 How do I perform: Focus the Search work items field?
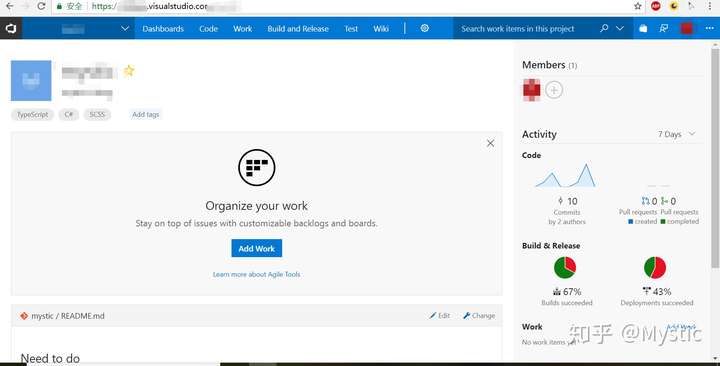tap(526, 28)
